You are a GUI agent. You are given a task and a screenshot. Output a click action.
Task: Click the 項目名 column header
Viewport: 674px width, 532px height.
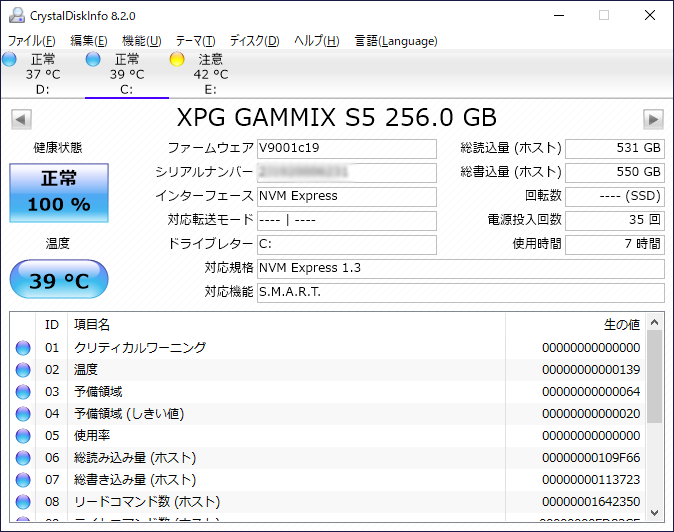coord(286,324)
